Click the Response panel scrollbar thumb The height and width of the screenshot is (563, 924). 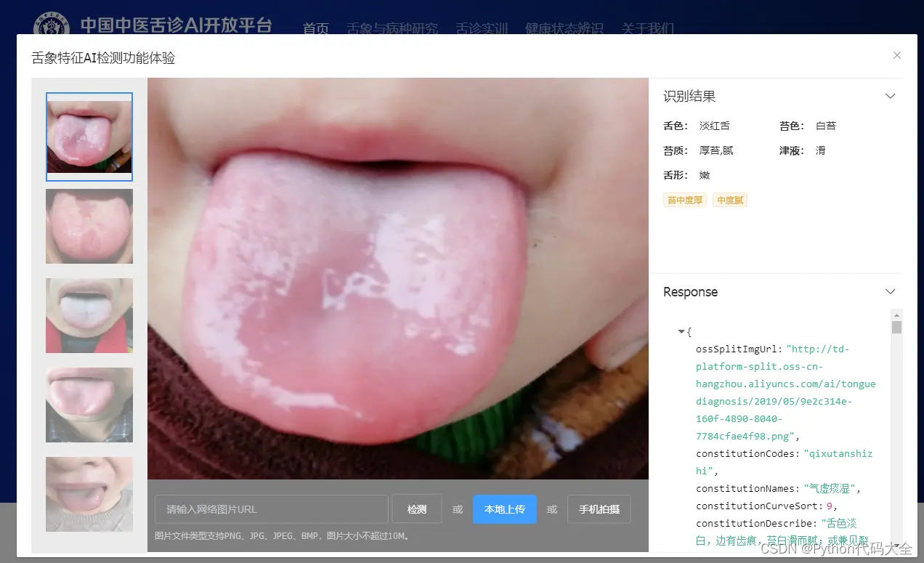(x=897, y=327)
